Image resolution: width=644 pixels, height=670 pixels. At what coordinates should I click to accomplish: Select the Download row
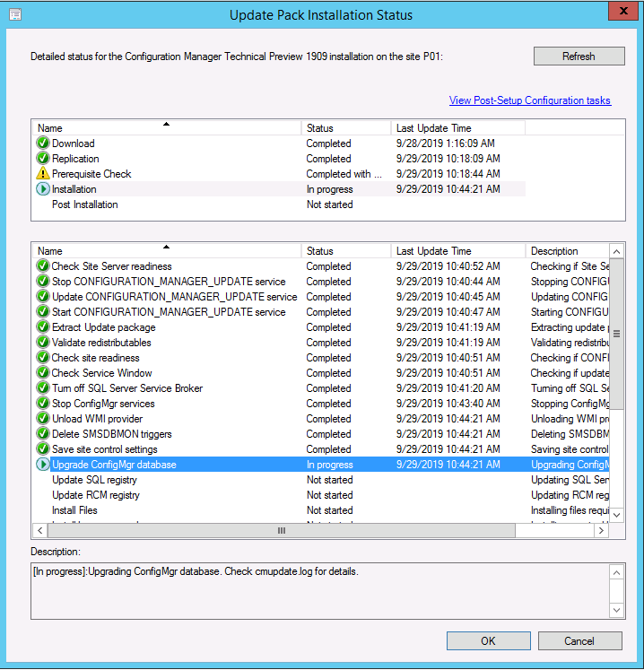(280, 144)
